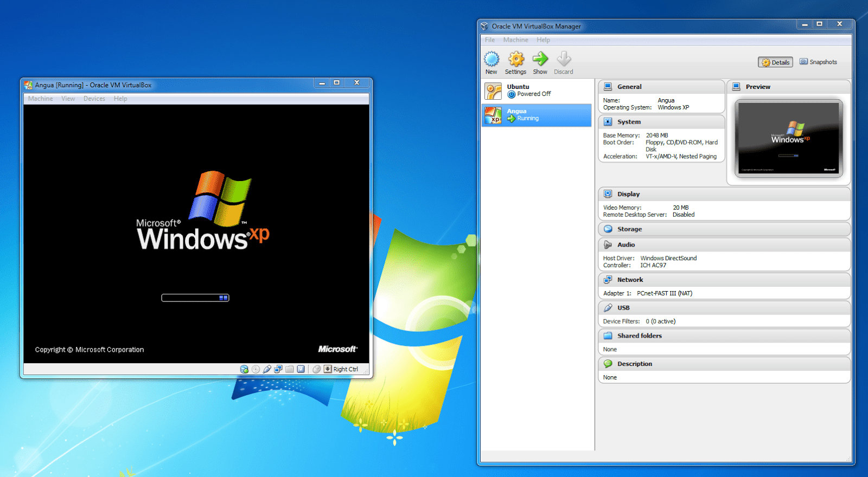Click the Display section icon
This screenshot has height=477, width=868.
click(x=608, y=194)
